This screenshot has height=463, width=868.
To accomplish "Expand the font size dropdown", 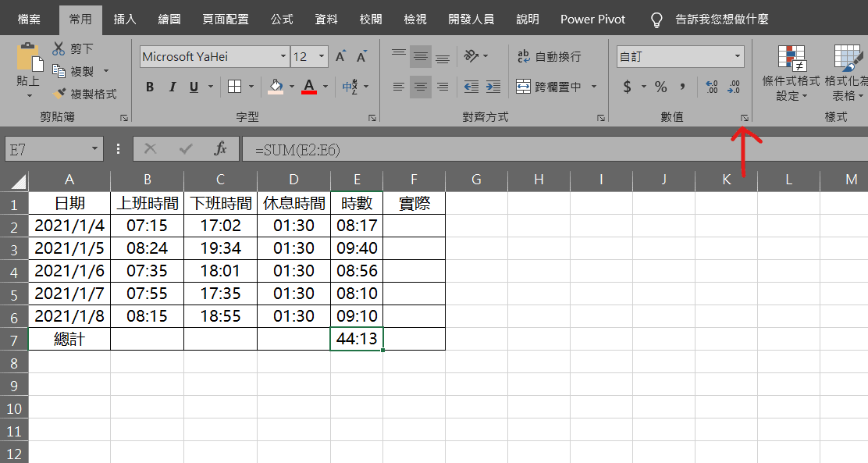I will [x=320, y=56].
